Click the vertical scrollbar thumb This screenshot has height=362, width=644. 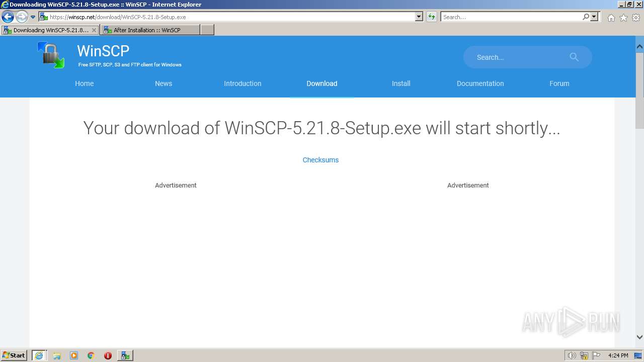[x=639, y=89]
